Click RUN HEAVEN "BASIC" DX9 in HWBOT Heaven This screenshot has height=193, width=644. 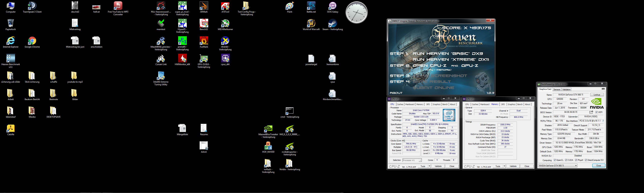point(448,54)
